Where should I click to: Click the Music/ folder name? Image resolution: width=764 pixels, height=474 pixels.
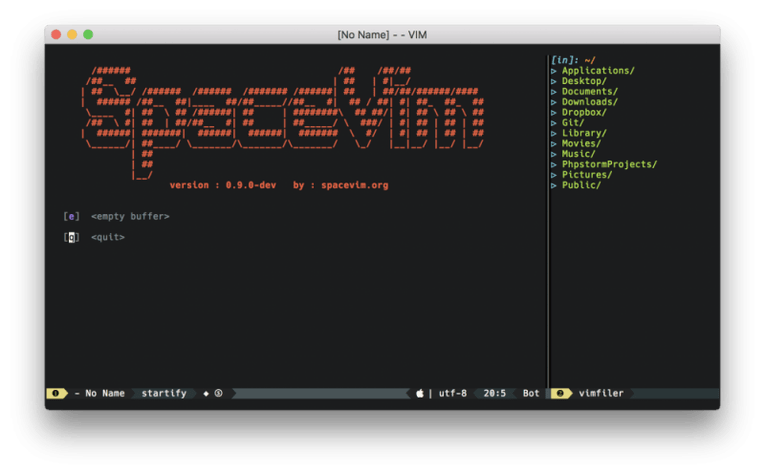point(578,154)
